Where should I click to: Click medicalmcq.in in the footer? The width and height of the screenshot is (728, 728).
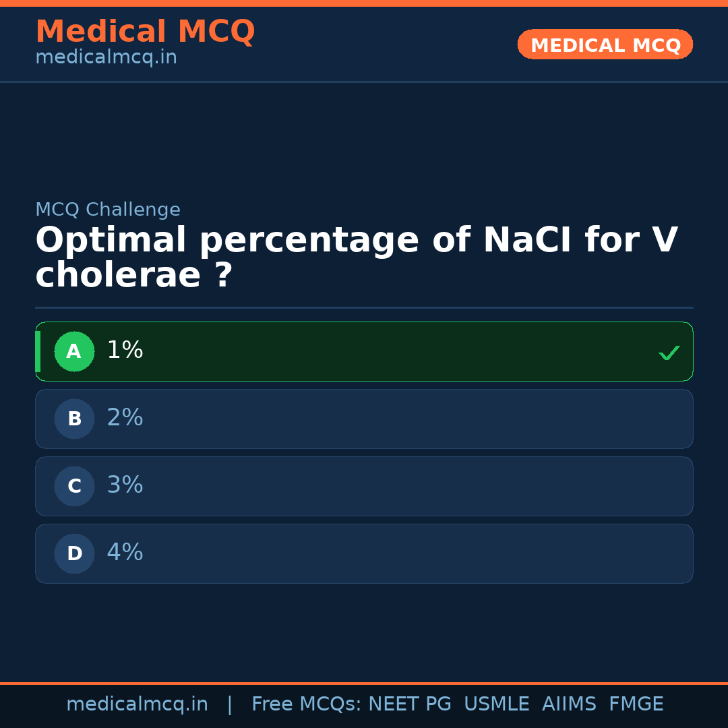tap(137, 704)
